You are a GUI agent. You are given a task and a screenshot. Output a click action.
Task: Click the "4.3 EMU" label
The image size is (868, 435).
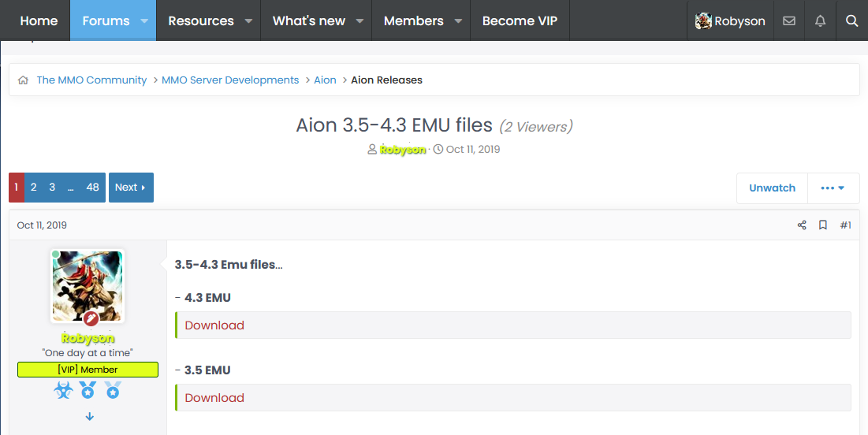[207, 298]
